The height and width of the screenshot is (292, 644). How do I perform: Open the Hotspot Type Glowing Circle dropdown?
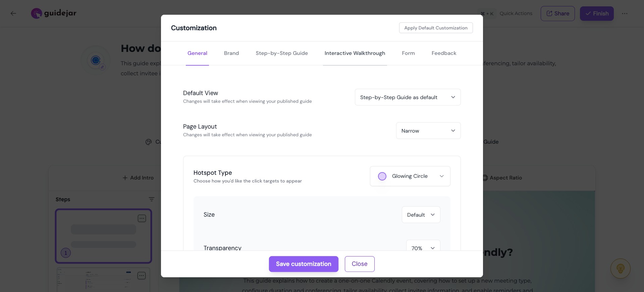[410, 176]
